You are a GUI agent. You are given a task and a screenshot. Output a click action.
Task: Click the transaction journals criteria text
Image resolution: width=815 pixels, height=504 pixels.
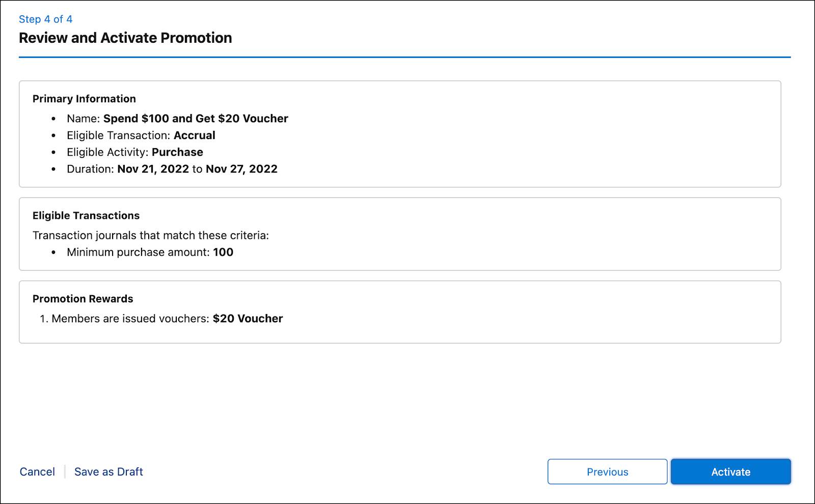click(x=151, y=235)
